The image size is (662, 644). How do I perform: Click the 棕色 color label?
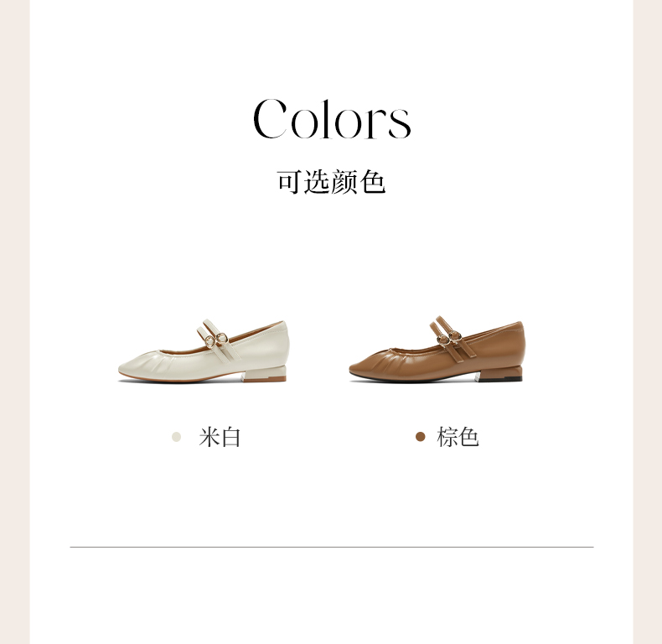(458, 437)
